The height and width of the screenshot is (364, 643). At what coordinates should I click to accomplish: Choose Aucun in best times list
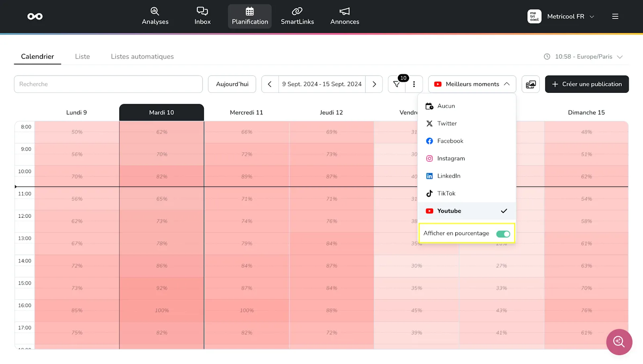coord(446,106)
